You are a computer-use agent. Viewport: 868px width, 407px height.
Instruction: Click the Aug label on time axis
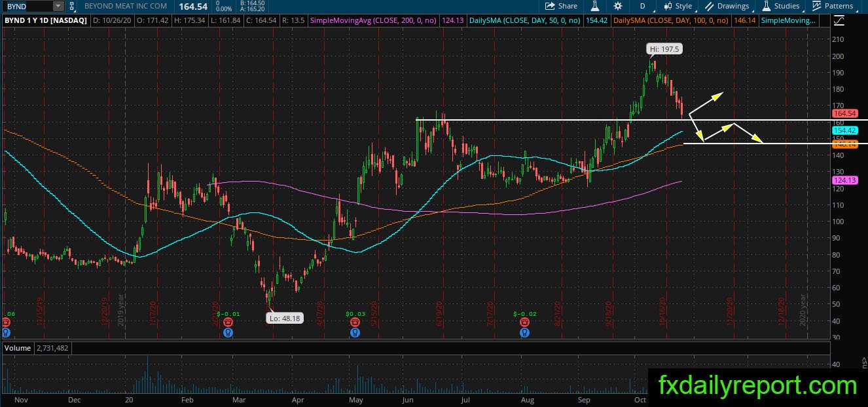coord(527,399)
